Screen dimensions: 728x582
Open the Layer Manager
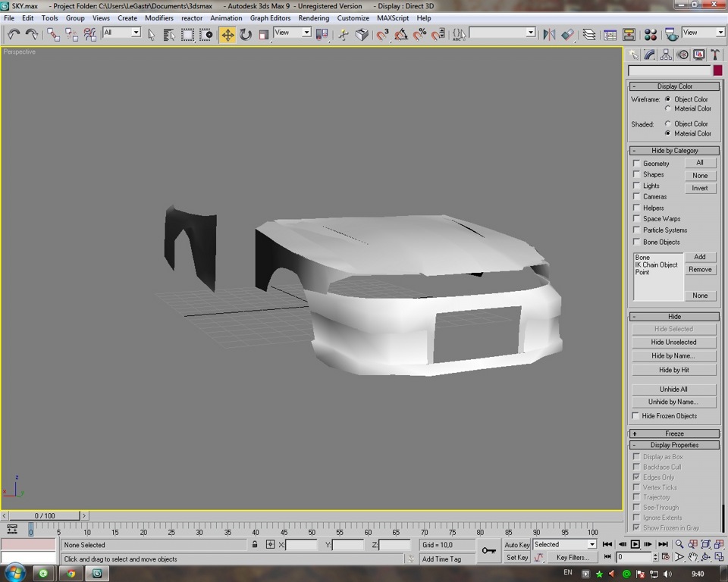(588, 34)
